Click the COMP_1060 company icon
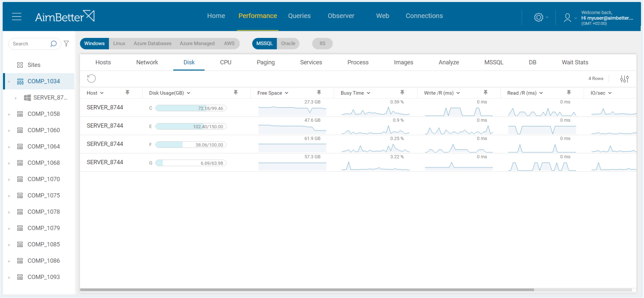Image resolution: width=644 pixels, height=298 pixels. pyautogui.click(x=20, y=130)
